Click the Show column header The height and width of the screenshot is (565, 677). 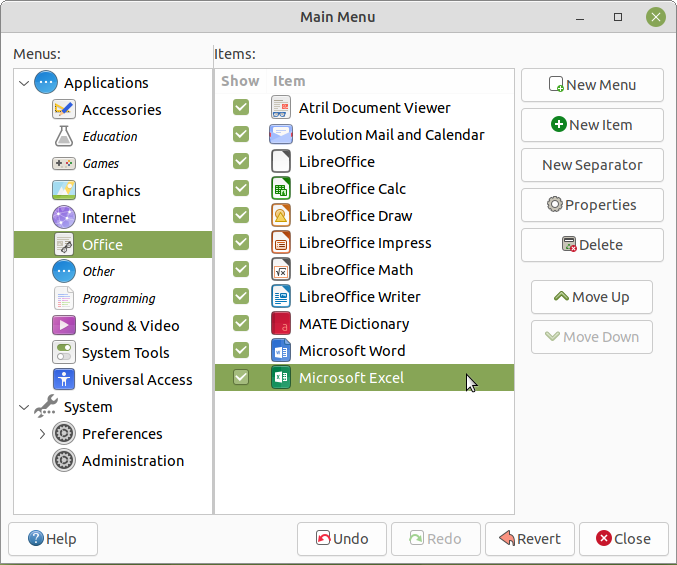coord(240,81)
